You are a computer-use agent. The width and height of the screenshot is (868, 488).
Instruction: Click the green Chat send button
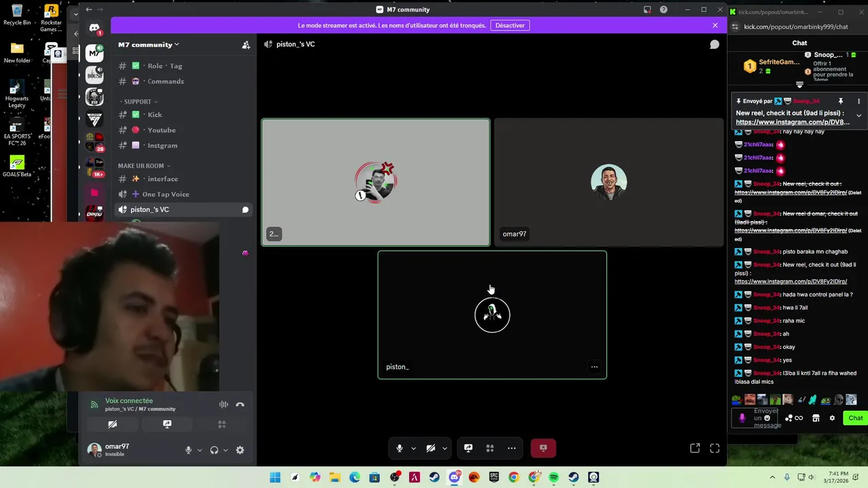tap(855, 418)
